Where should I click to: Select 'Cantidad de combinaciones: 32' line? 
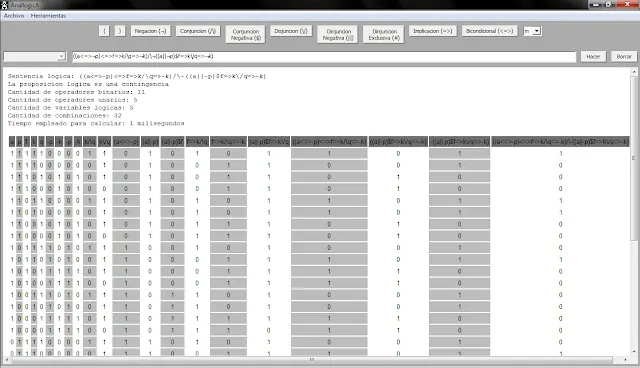pos(64,115)
